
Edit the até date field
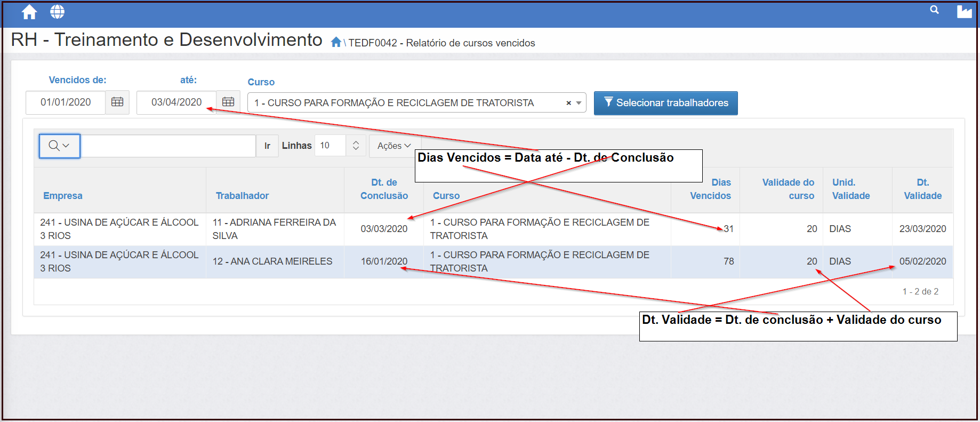click(x=176, y=102)
